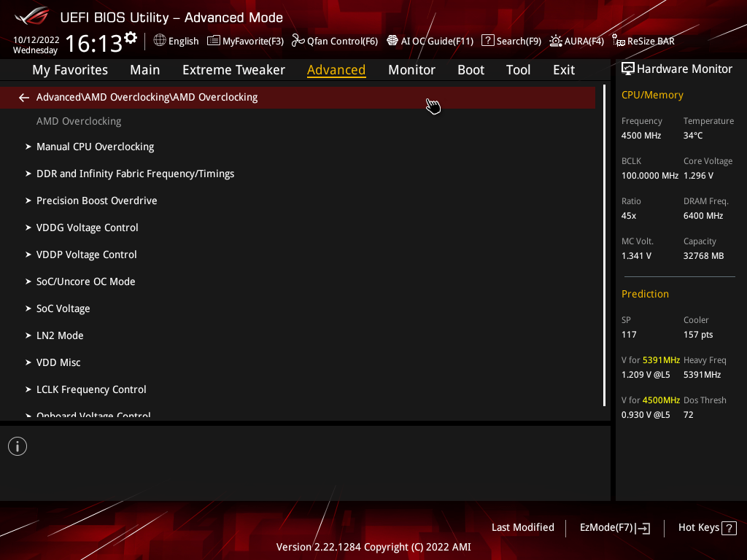Click the Advanced\AMD Overclocking breadcrumb path
The width and height of the screenshot is (747, 560).
(x=147, y=97)
